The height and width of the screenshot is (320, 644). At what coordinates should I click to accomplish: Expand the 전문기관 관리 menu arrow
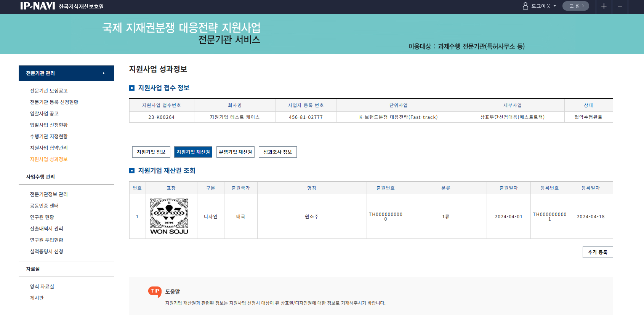[x=103, y=74]
